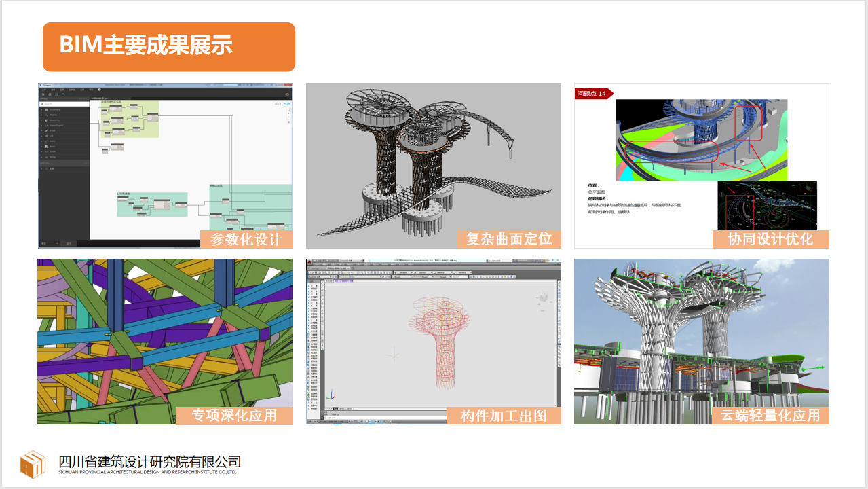Viewport: 868px width, 489px height.
Task: Switch to the Model tab in AutoCAD
Action: tap(335, 409)
